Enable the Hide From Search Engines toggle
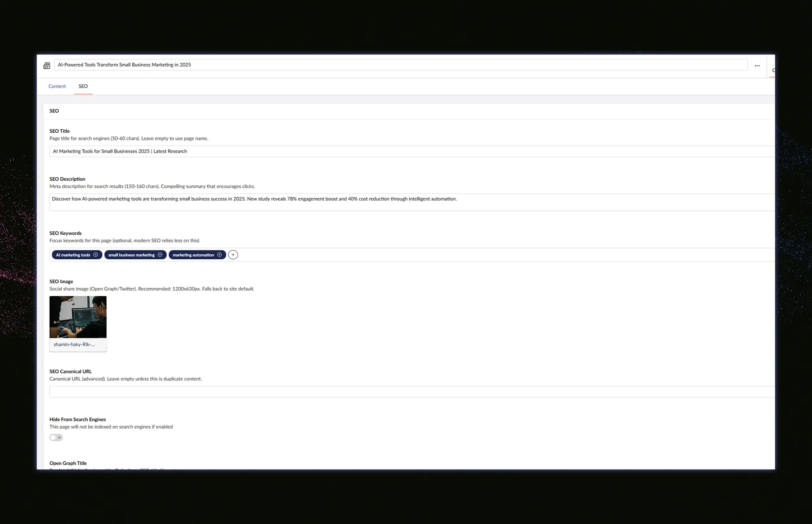Viewport: 812px width, 524px height. point(54,437)
